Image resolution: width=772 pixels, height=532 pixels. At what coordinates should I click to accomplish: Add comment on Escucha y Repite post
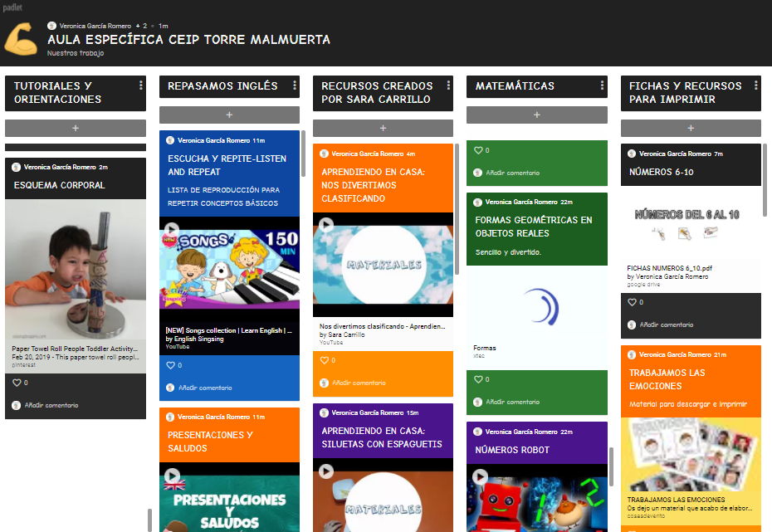pyautogui.click(x=205, y=388)
